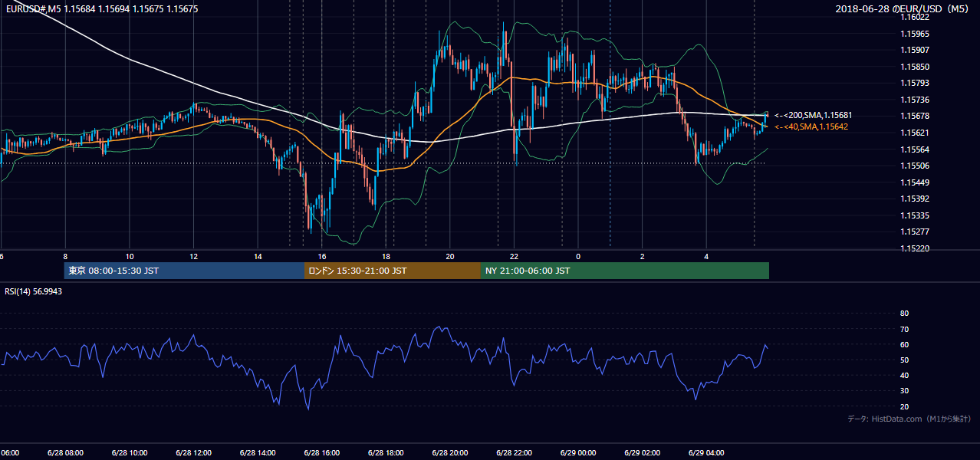The height and width of the screenshot is (460, 980).
Task: Select the 200 SMA label 1.15681
Action: click(813, 115)
